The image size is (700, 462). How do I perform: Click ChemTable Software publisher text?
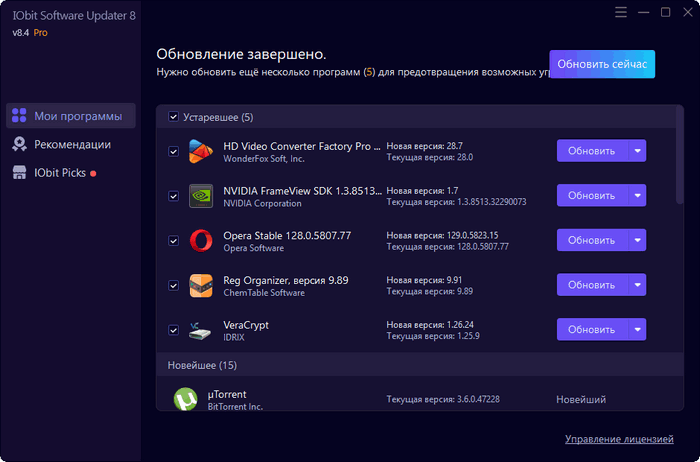(264, 293)
